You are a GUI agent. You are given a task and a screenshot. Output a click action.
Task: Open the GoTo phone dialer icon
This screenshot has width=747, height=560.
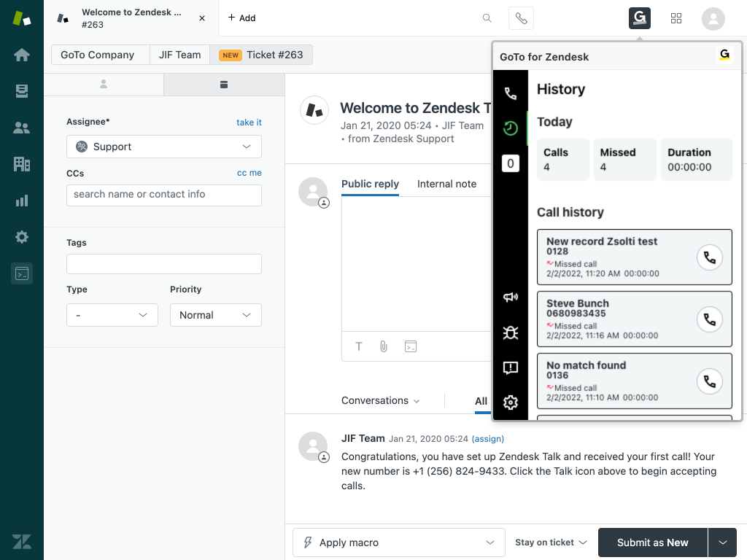tap(511, 94)
